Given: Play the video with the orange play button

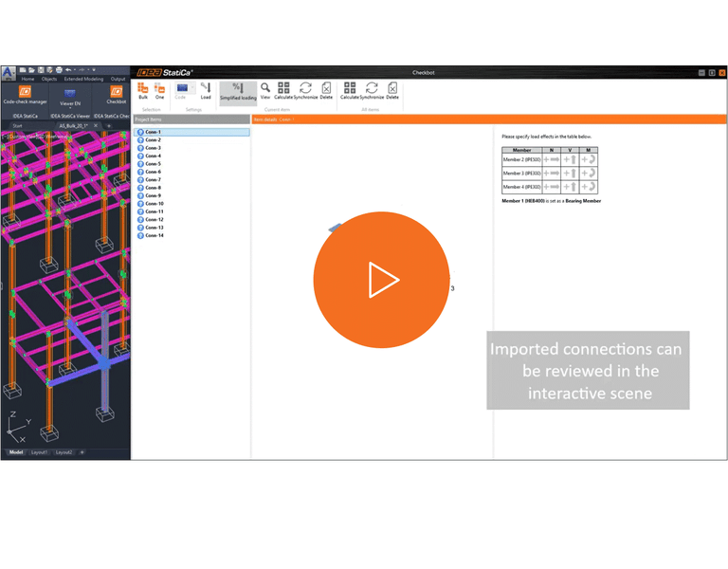Looking at the screenshot, I should [x=381, y=280].
